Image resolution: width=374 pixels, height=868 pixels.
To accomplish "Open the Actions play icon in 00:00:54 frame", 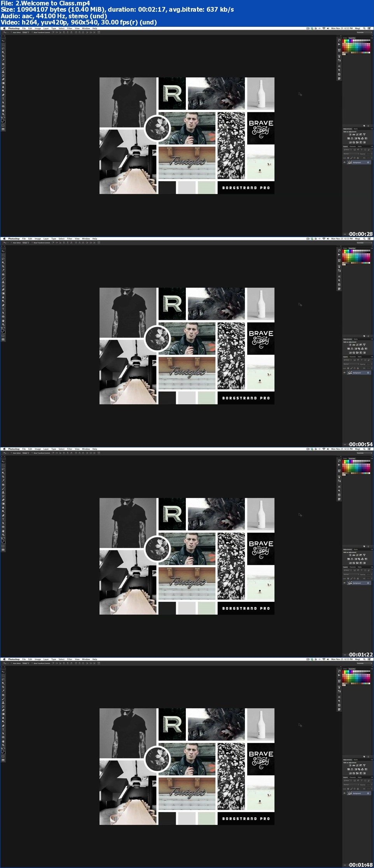I will coord(339,255).
